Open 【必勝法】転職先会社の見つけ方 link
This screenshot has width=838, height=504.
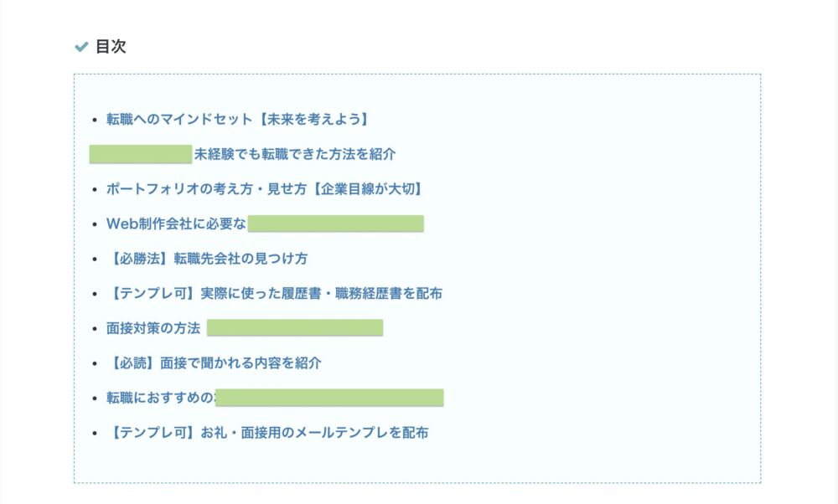click(207, 259)
